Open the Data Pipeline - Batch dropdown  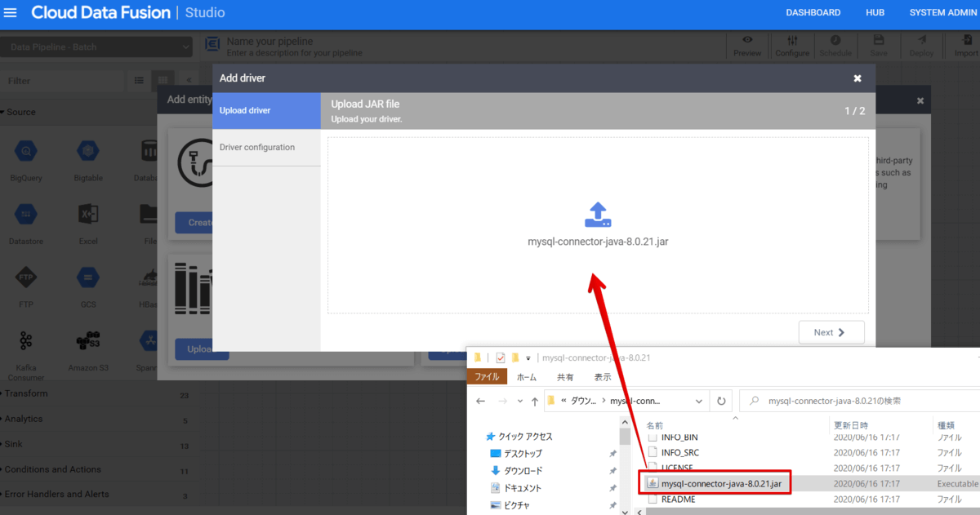(96, 47)
